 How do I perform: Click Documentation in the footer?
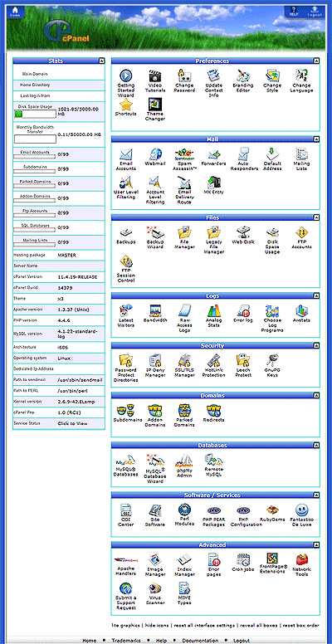point(200,641)
